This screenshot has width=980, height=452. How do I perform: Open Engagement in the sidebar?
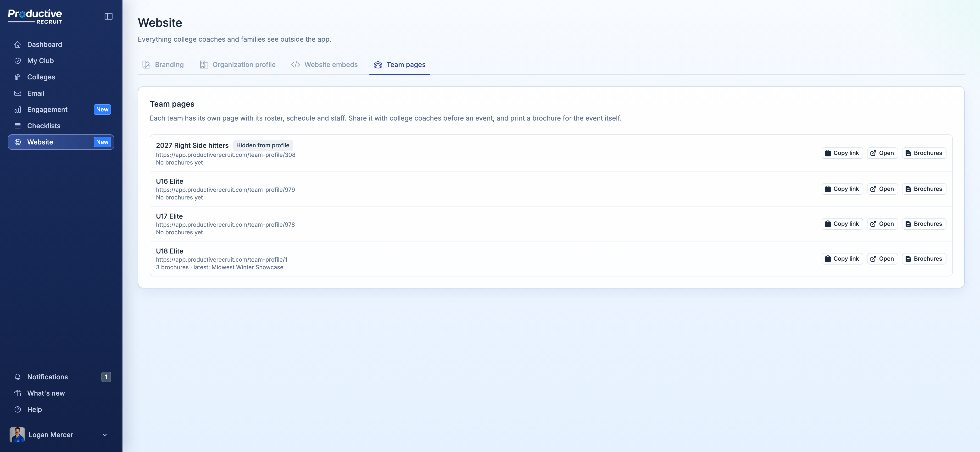click(61, 110)
